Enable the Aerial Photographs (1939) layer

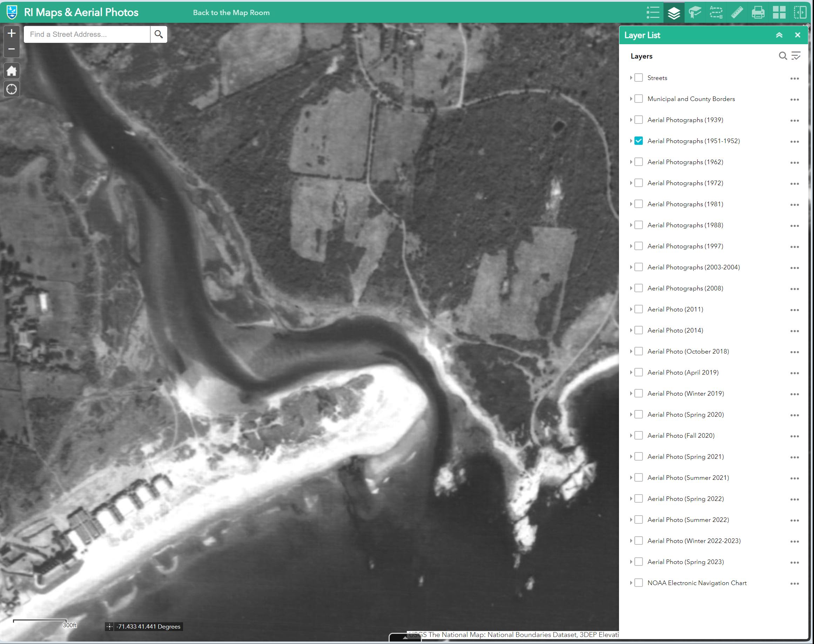click(638, 120)
